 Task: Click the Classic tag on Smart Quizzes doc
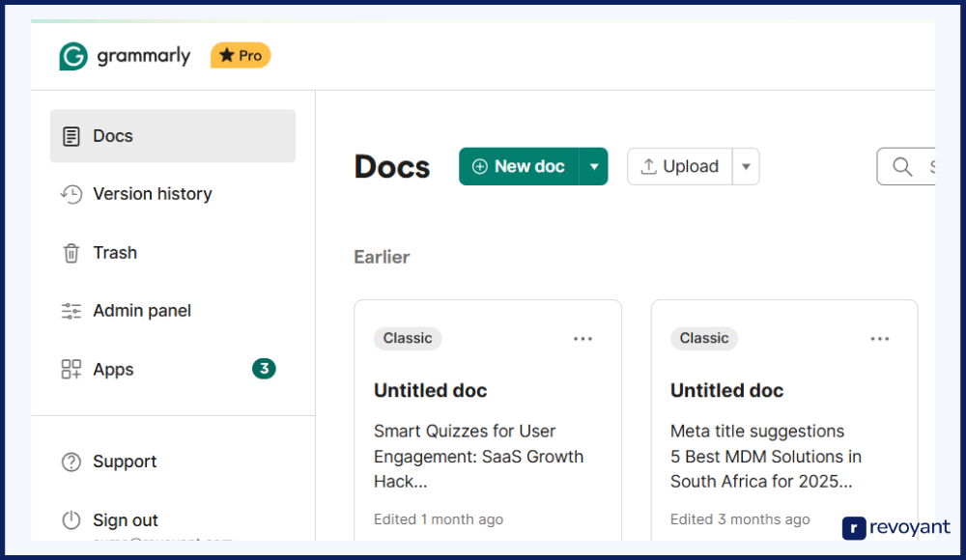408,338
